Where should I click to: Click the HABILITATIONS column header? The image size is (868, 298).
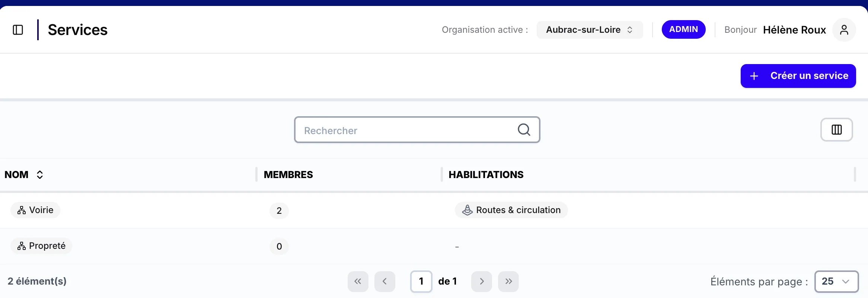pos(486,175)
